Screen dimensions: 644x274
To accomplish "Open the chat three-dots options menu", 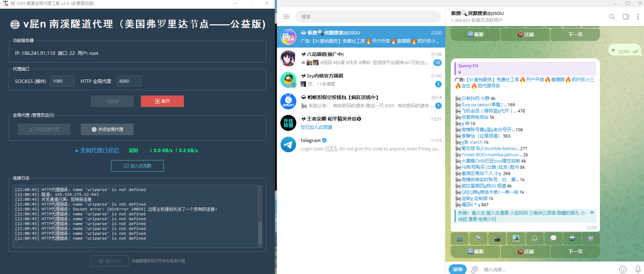I will (x=638, y=17).
